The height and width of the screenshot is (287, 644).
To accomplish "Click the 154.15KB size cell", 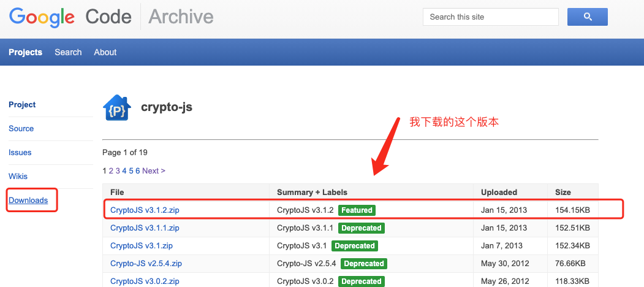I will [x=572, y=210].
